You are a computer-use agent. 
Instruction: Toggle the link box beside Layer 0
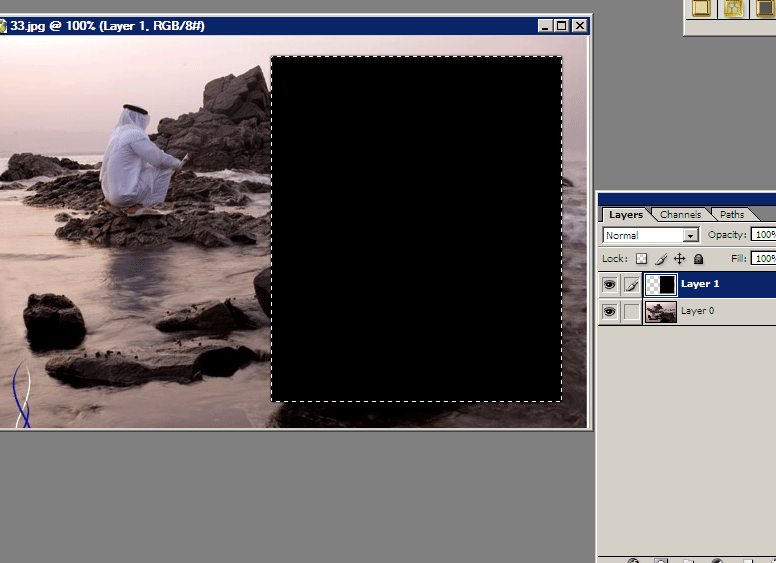[631, 312]
